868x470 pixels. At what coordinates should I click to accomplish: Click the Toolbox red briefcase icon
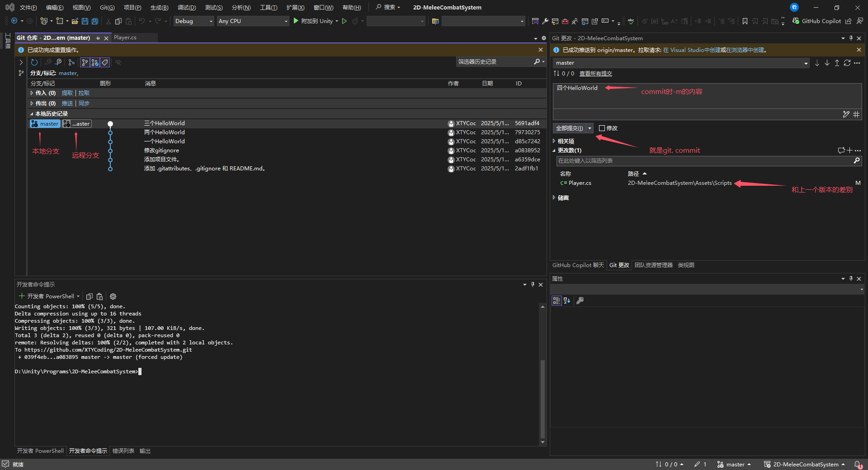point(565,21)
